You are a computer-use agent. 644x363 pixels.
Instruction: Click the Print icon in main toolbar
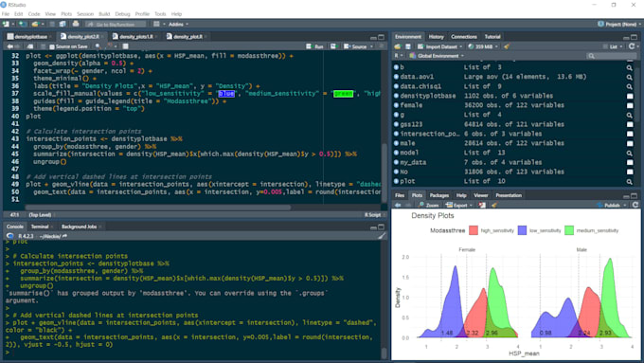coord(76,25)
